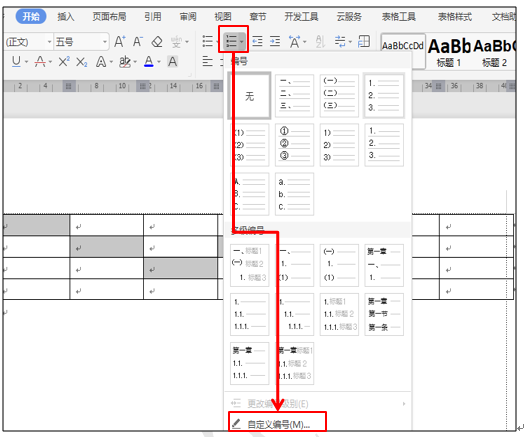Click the increase font size icon
The height and width of the screenshot is (437, 532).
(x=119, y=42)
